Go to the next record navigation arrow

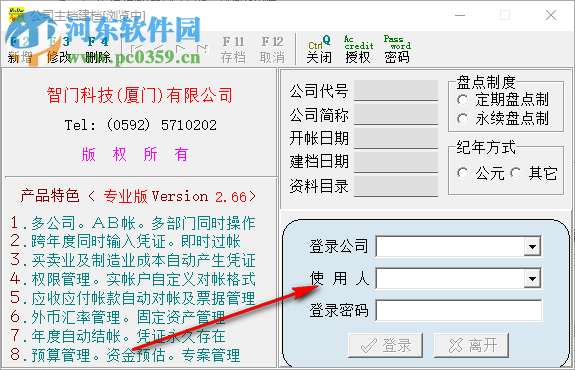pos(180,50)
